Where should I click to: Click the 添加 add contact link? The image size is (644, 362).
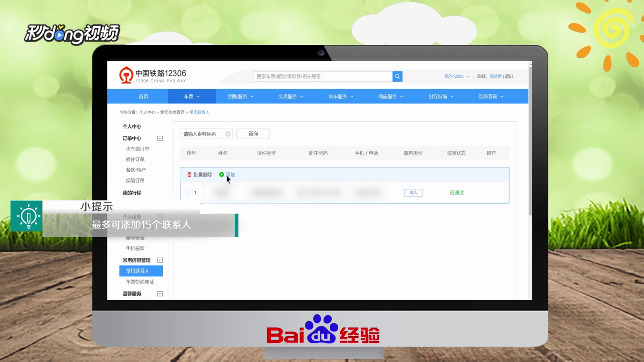pos(231,175)
